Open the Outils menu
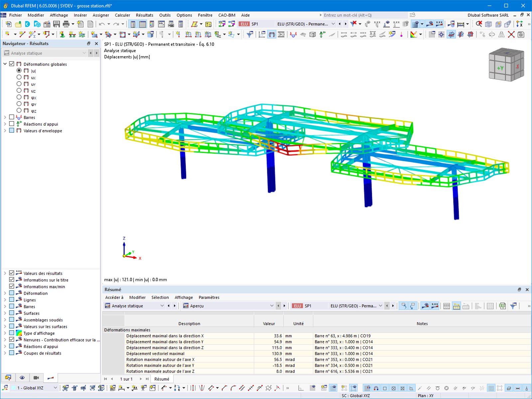Viewport: 532px width, 399px height. 165,15
